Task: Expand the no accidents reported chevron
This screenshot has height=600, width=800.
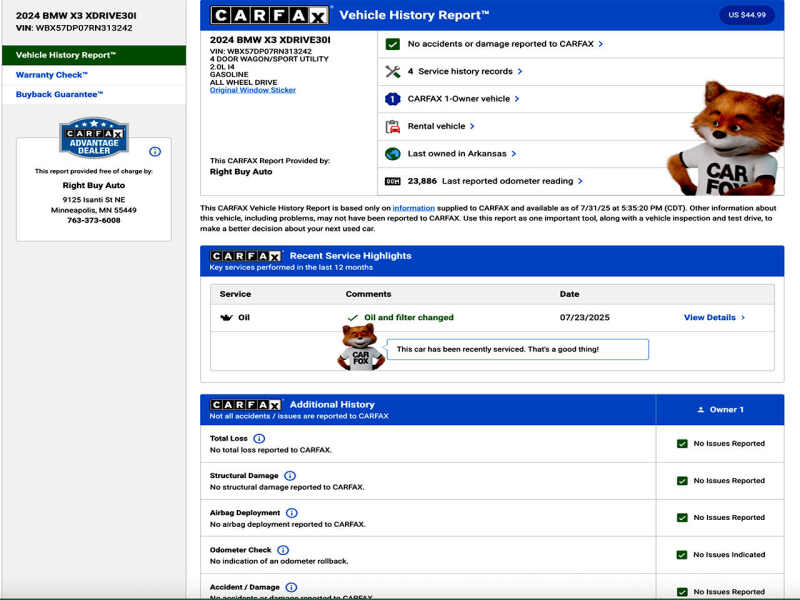Action: [601, 44]
